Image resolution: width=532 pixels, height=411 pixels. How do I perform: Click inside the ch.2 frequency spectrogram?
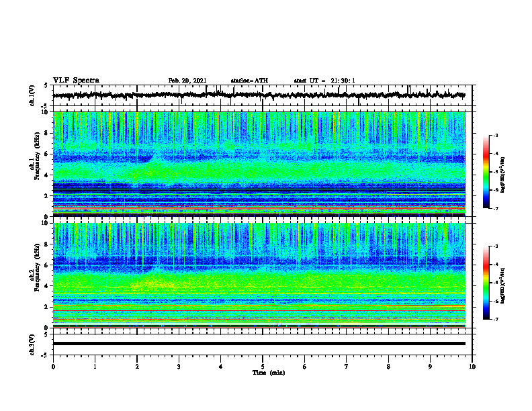[x=259, y=275]
